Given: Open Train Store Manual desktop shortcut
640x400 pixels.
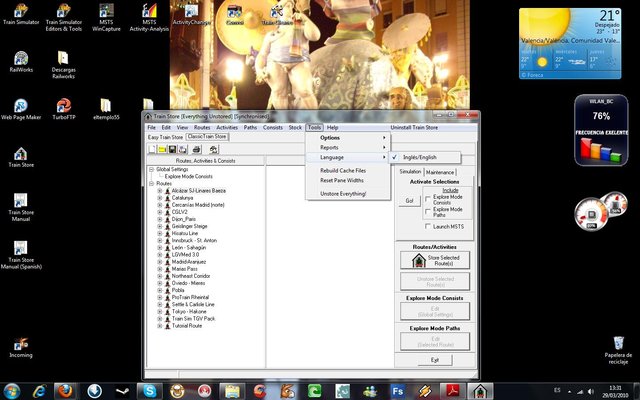Looking at the screenshot, I should (x=20, y=200).
